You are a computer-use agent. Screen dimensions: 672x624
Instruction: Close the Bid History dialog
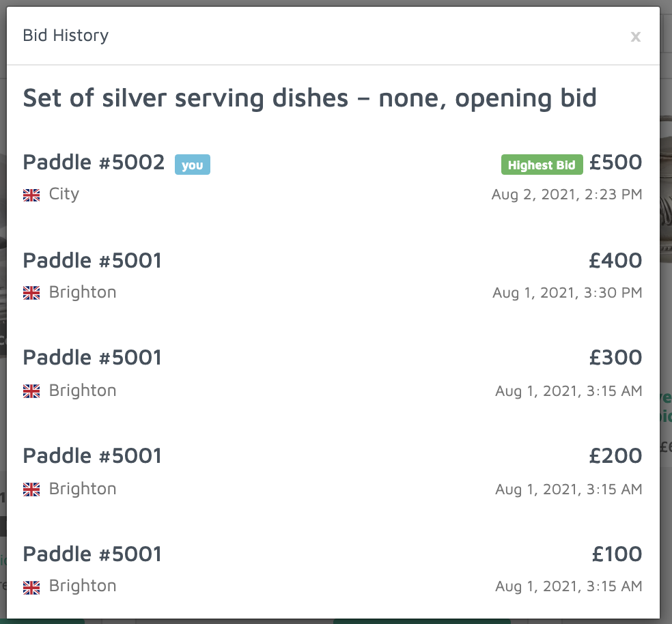tap(635, 37)
